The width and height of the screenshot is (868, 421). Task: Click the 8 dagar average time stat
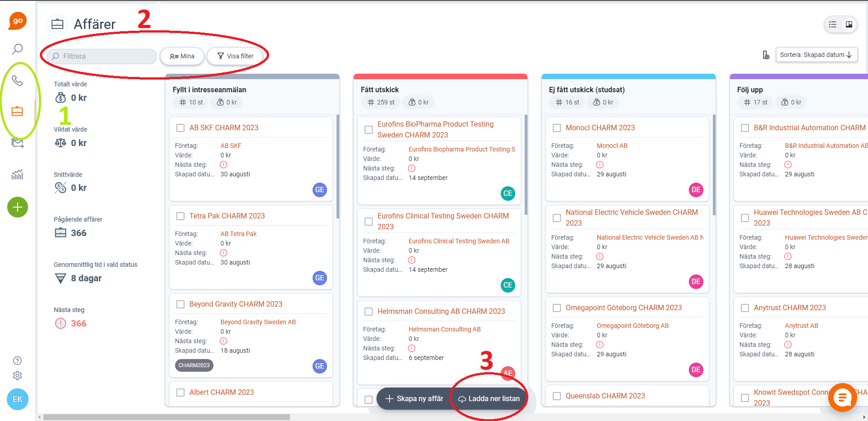click(x=78, y=278)
